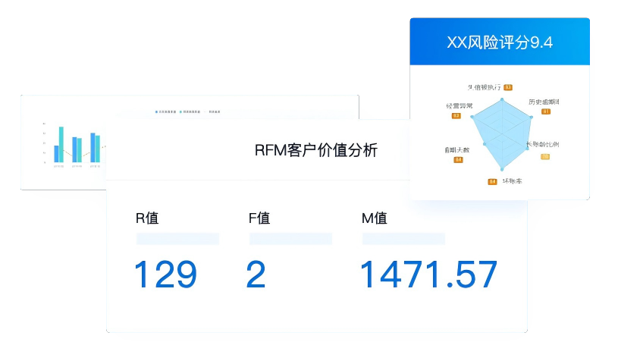The width and height of the screenshot is (618, 364).
Task: Click the light bar under F值 label
Action: point(290,239)
